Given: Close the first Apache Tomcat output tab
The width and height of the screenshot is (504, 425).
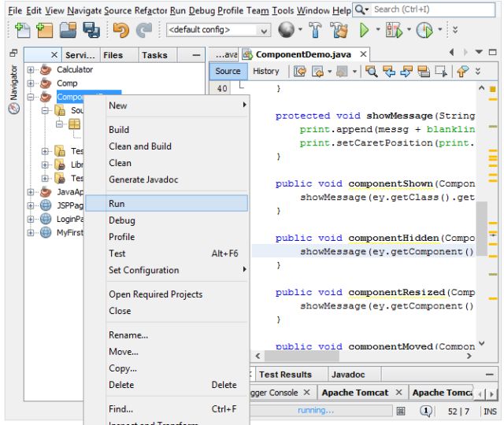Looking at the screenshot, I should 399,392.
